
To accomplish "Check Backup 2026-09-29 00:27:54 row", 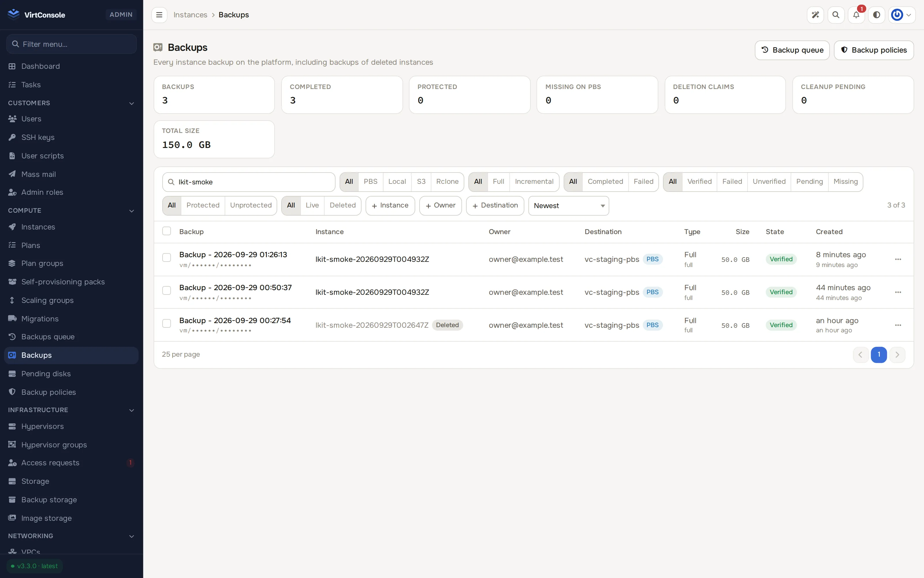I will click(x=167, y=323).
